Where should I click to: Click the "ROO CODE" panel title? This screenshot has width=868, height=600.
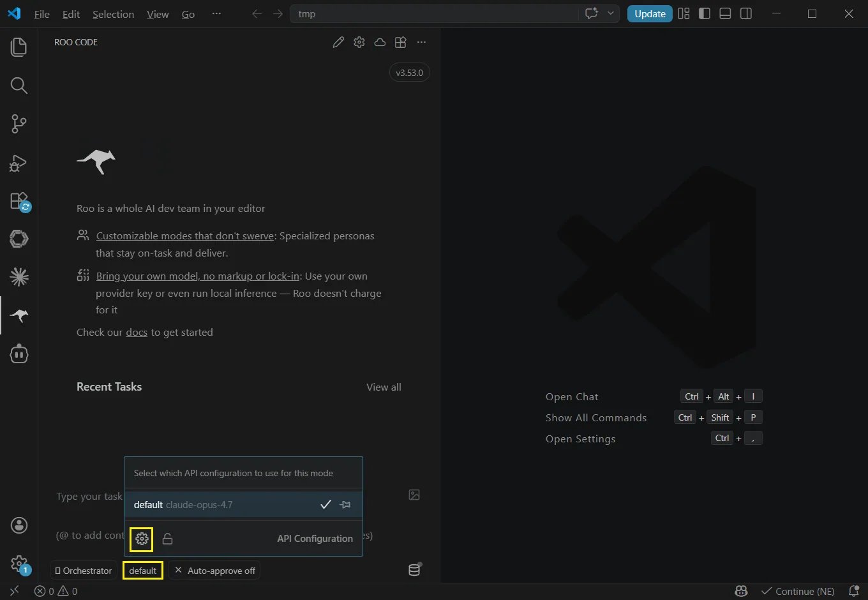[x=76, y=42]
